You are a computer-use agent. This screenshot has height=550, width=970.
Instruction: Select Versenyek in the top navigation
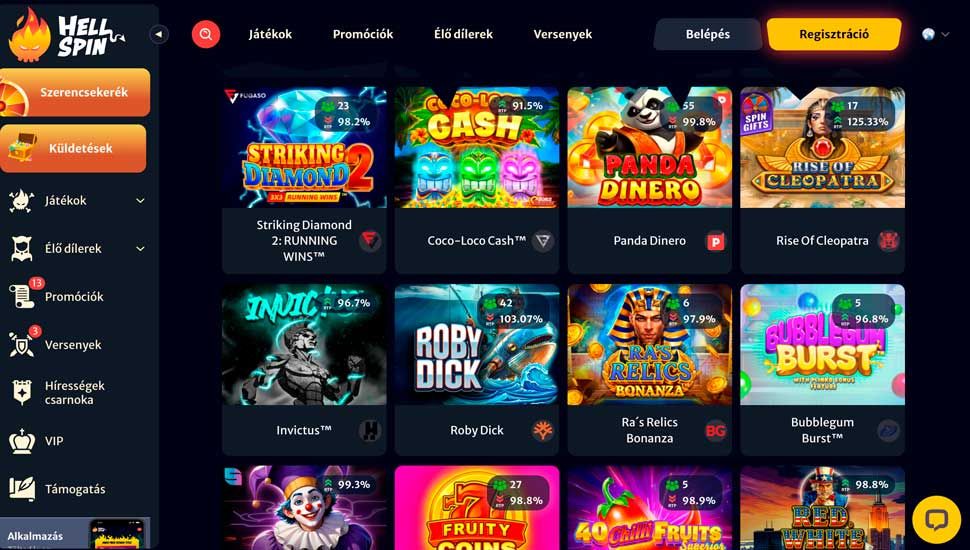(563, 34)
